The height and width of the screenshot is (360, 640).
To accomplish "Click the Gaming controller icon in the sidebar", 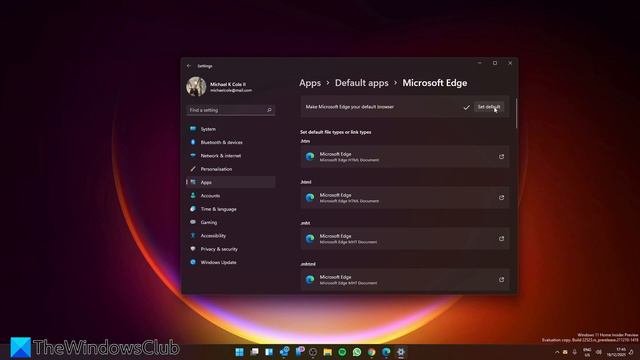I will click(193, 222).
